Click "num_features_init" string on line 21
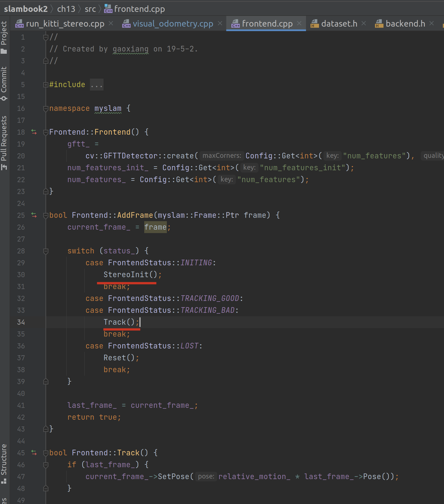This screenshot has width=444, height=504. pyautogui.click(x=303, y=168)
